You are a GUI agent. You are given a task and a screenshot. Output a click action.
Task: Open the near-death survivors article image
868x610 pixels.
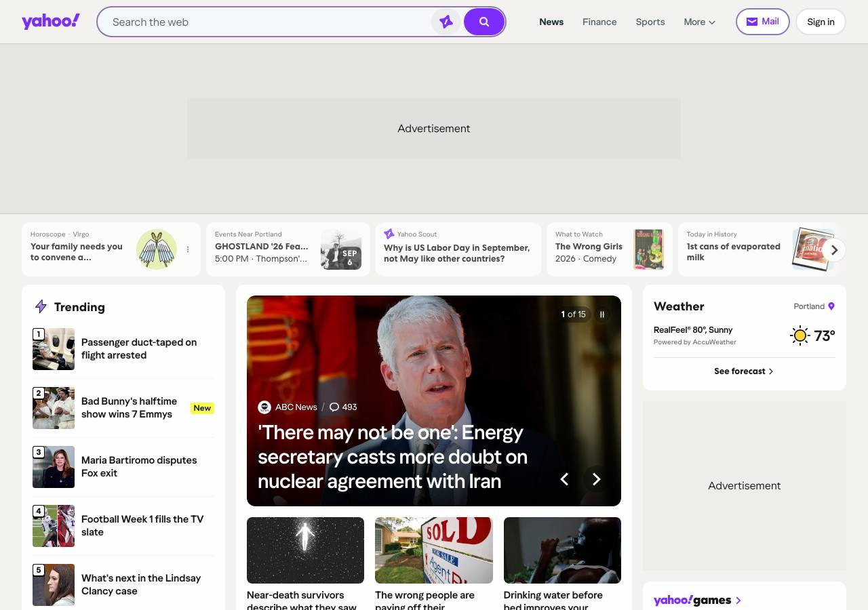coord(305,550)
